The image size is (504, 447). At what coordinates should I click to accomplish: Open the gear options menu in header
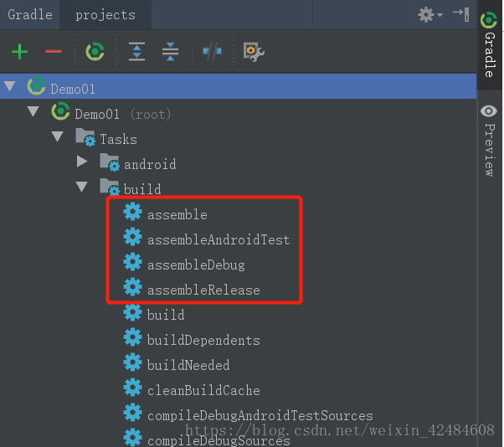(430, 15)
